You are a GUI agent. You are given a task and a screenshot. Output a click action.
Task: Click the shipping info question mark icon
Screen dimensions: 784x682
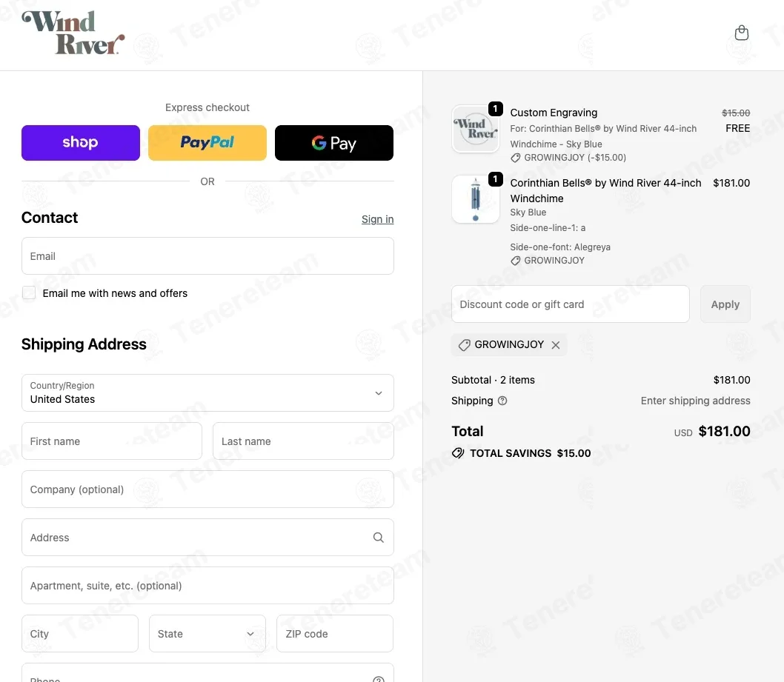pos(502,401)
